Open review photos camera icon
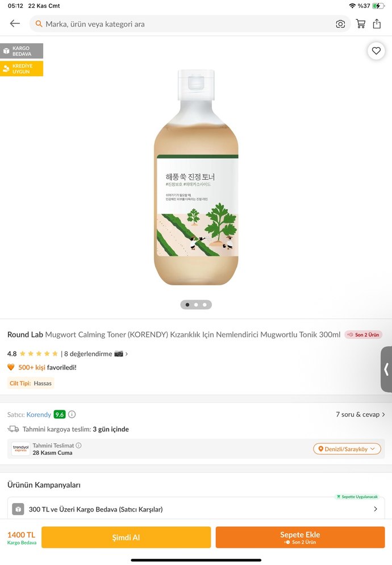This screenshot has width=392, height=565. pyautogui.click(x=119, y=354)
